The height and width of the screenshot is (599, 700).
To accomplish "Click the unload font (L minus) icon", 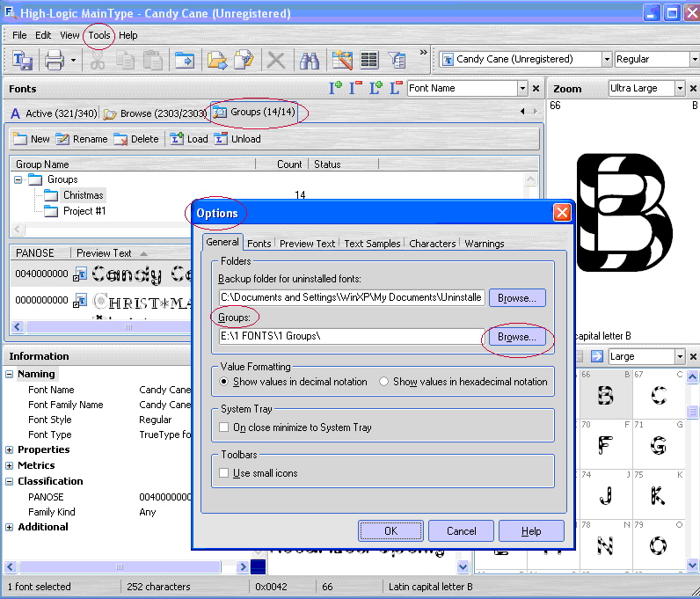I will 396,88.
